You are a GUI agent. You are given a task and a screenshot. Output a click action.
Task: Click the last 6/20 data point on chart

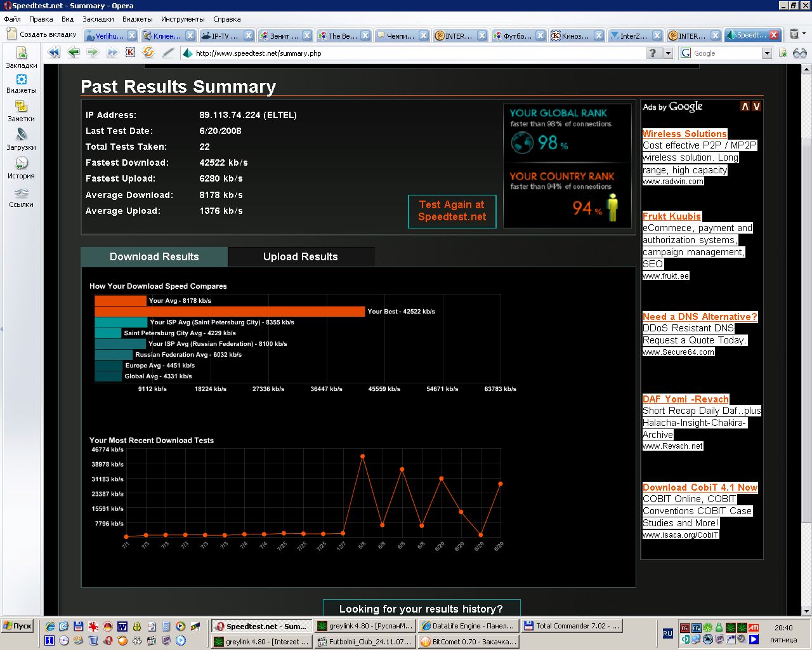(501, 484)
